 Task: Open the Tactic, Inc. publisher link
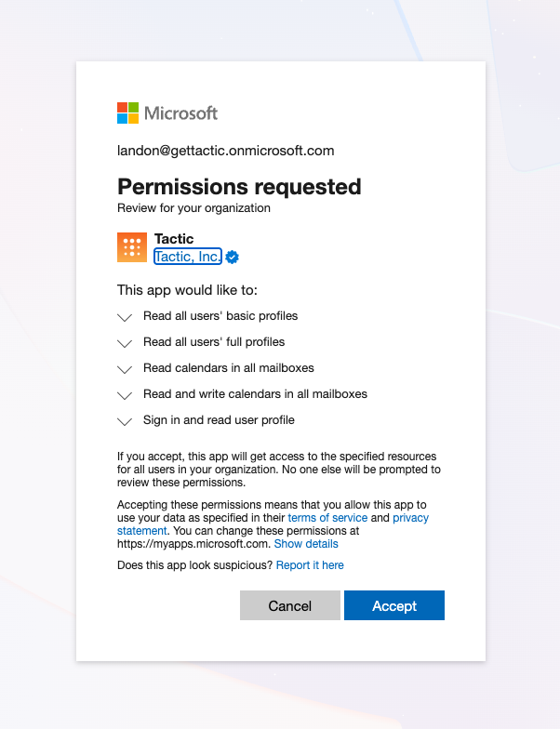point(188,257)
